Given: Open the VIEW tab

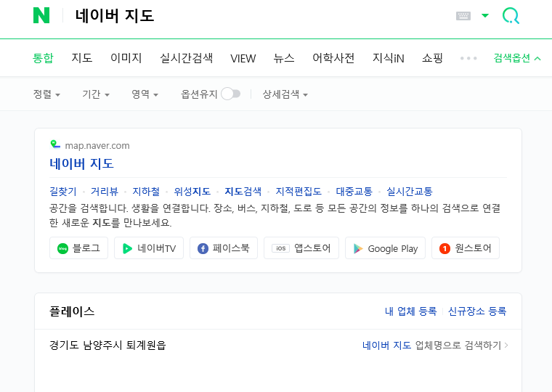Looking at the screenshot, I should (243, 58).
